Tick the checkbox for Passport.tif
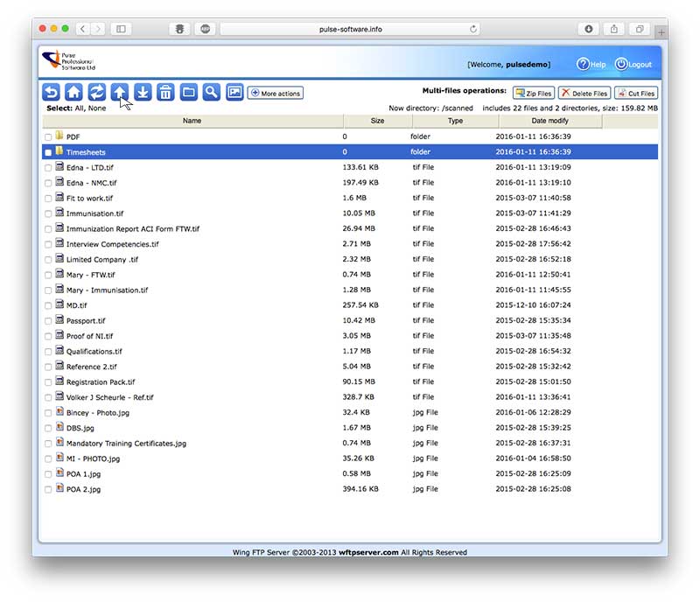This screenshot has height=602, width=700. point(48,321)
